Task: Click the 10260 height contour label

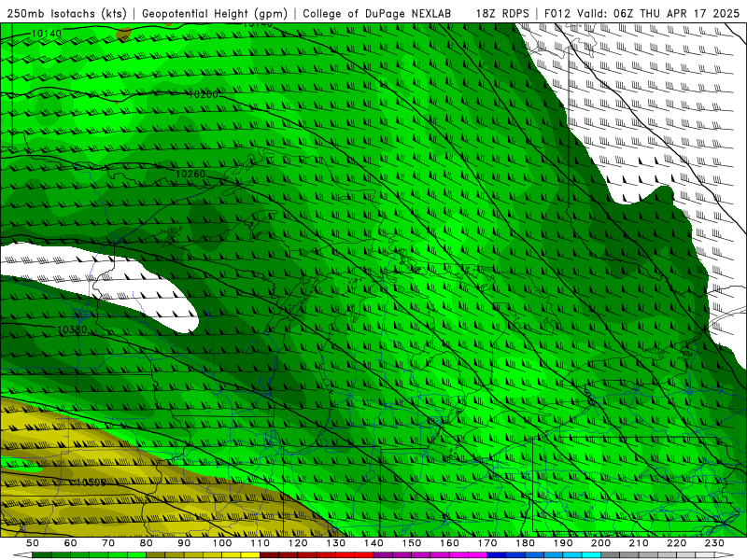Action: coord(190,174)
